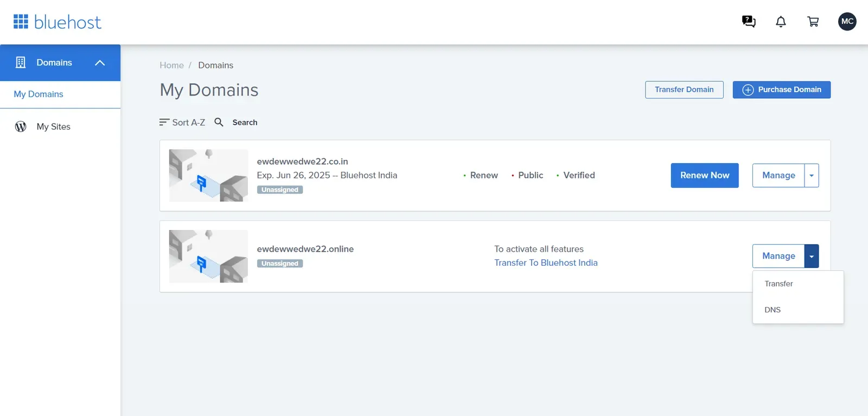Image resolution: width=868 pixels, height=416 pixels.
Task: Click the Domains building icon in sidebar
Action: point(21,62)
